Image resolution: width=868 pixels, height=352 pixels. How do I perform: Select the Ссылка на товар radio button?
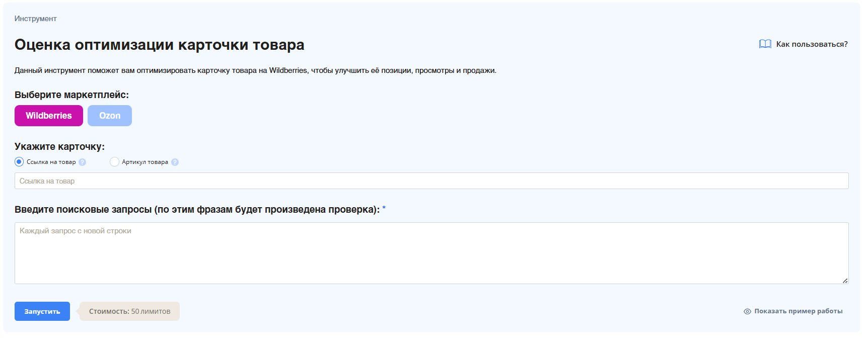click(x=19, y=162)
